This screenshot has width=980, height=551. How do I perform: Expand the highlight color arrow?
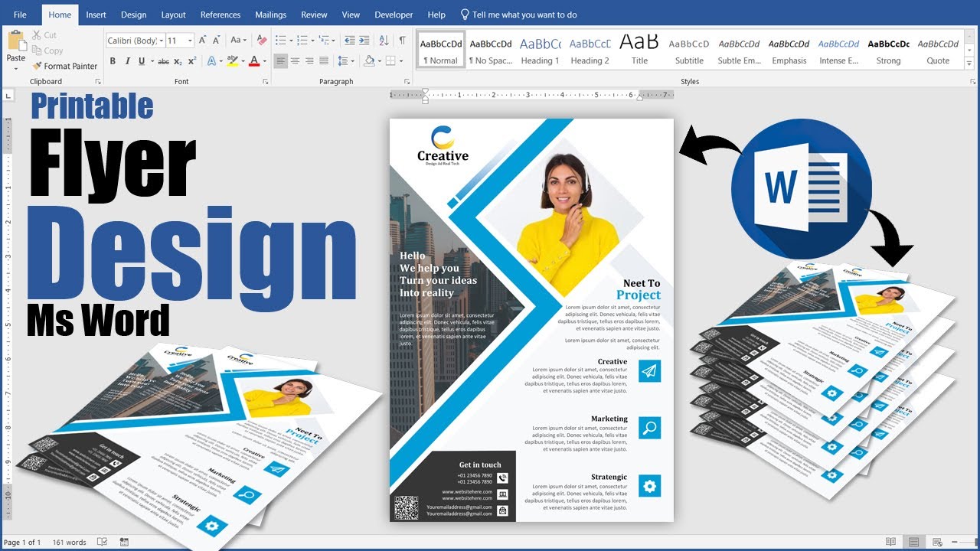click(x=243, y=61)
